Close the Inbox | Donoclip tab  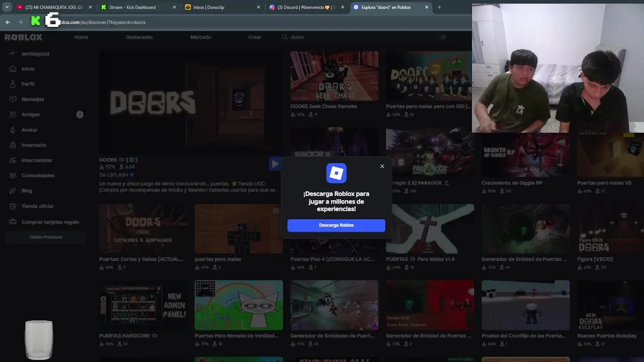[259, 7]
